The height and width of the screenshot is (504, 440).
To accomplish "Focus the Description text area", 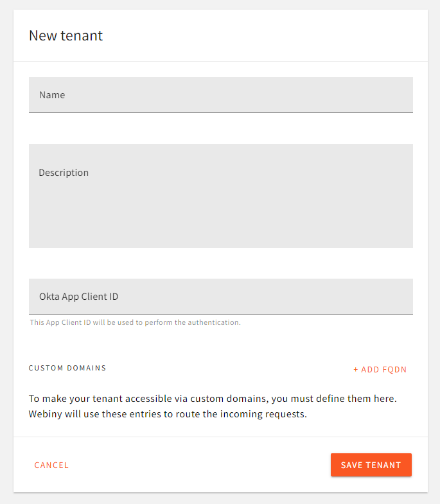I will (x=220, y=196).
